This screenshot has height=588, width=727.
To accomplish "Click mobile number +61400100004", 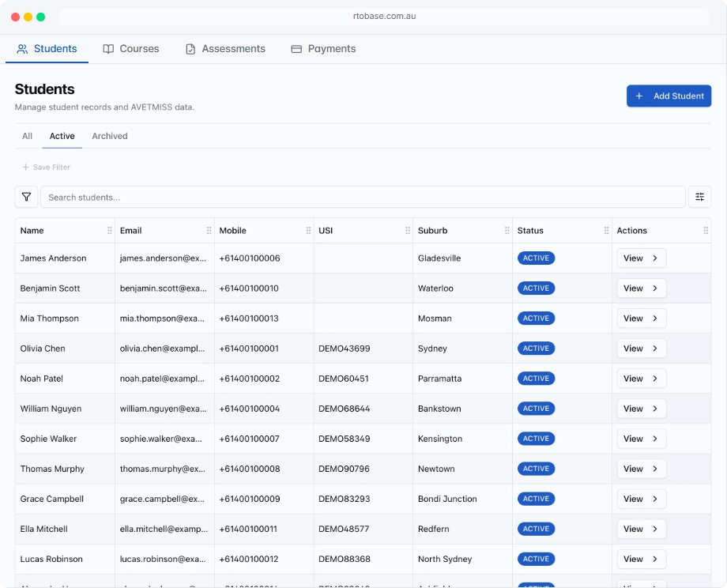I will tap(250, 409).
